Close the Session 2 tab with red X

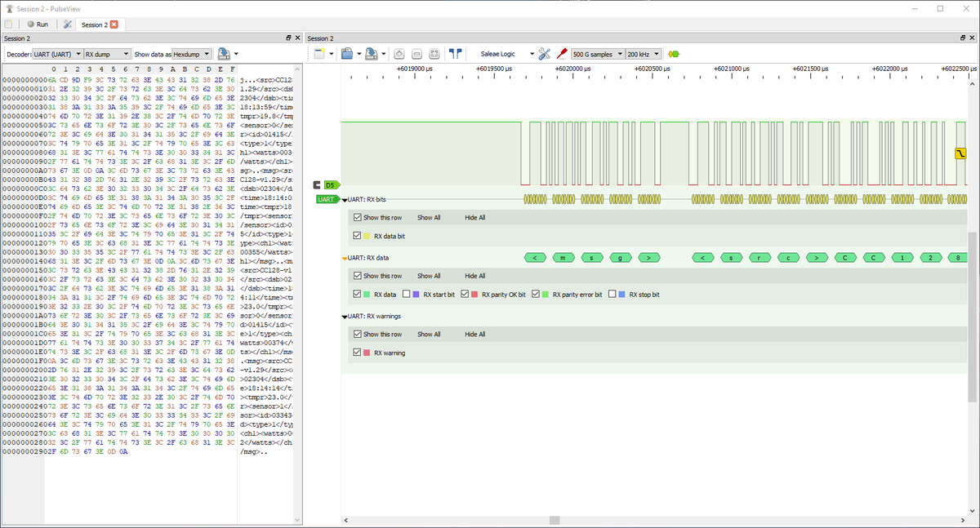114,24
